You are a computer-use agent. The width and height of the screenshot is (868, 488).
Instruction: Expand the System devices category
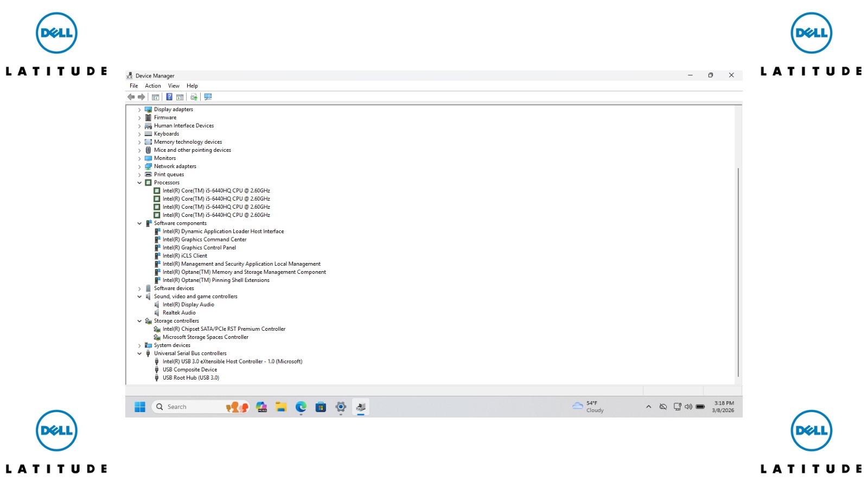point(139,345)
